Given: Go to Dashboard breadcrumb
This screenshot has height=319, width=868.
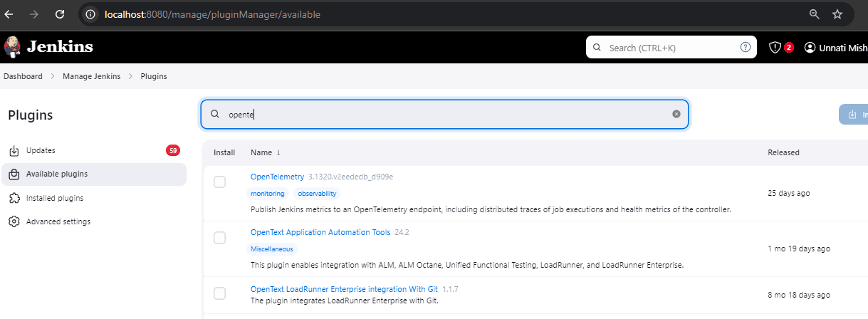Looking at the screenshot, I should coord(23,76).
